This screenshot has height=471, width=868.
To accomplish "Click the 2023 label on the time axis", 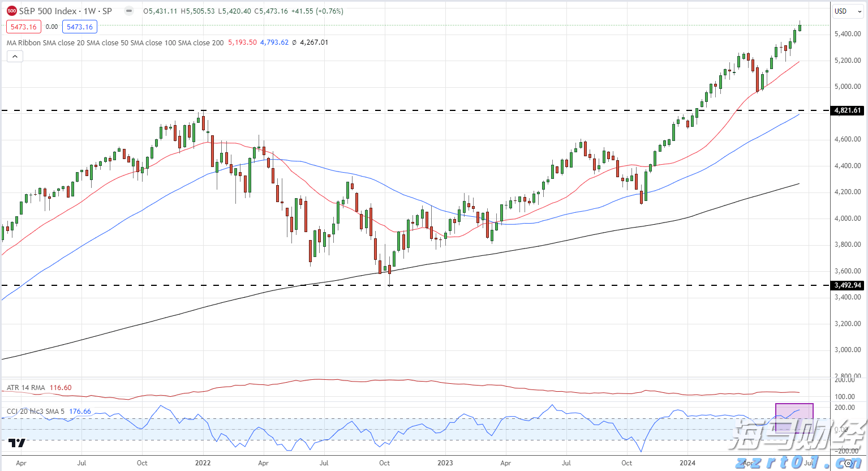I will (445, 463).
